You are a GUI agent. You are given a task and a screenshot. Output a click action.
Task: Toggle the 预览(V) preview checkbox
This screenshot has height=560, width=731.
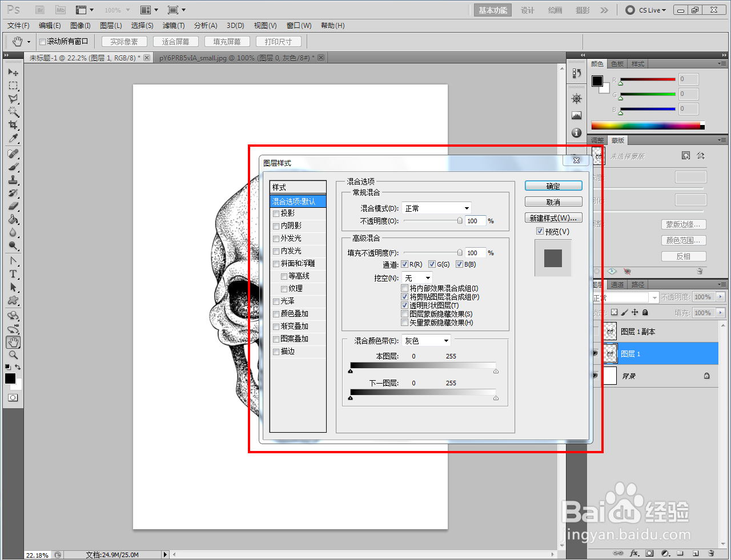point(540,231)
